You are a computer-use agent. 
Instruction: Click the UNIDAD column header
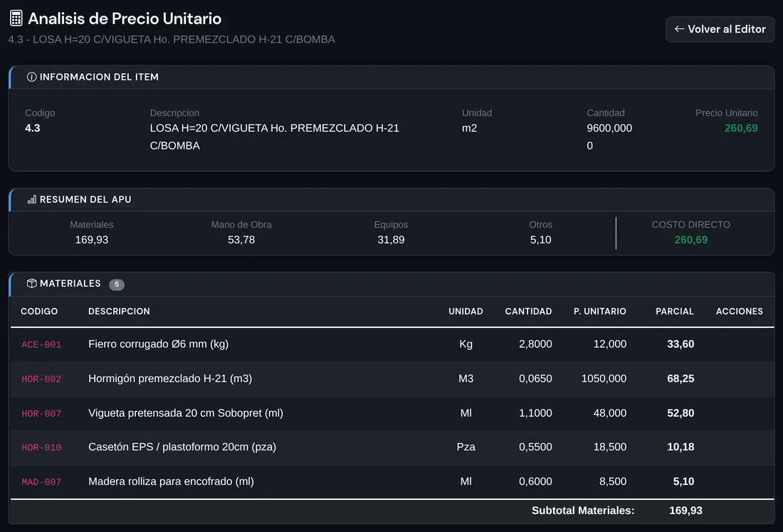pyautogui.click(x=466, y=312)
